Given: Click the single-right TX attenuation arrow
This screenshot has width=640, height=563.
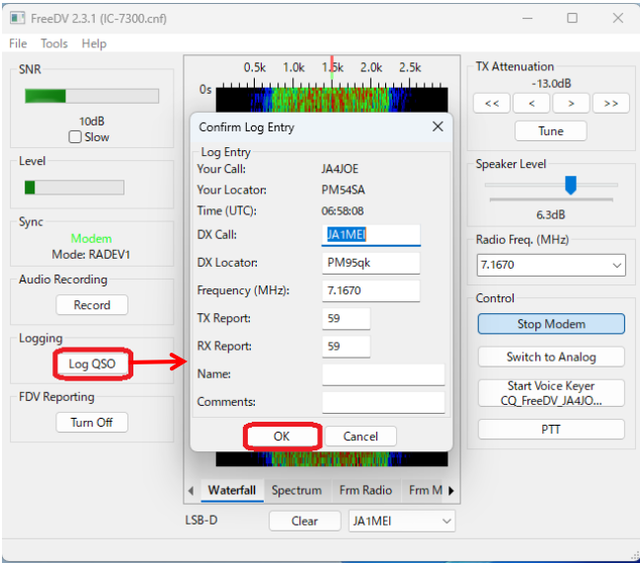Looking at the screenshot, I should coord(571,103).
